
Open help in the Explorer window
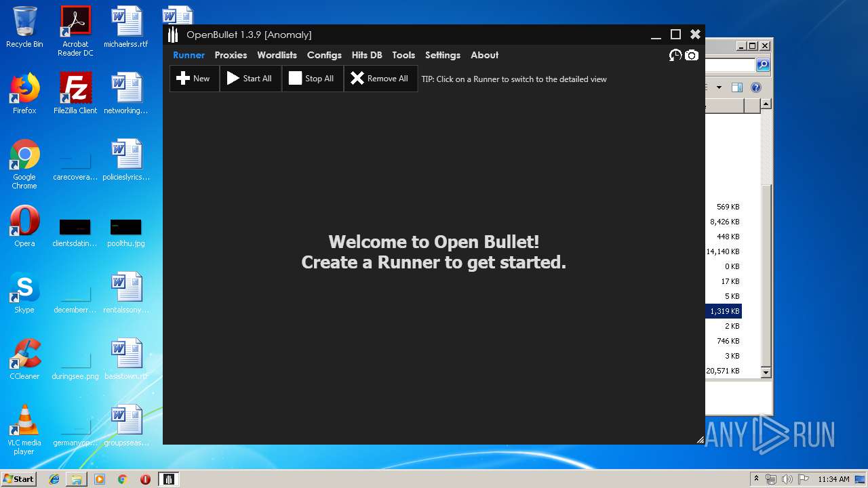(756, 87)
